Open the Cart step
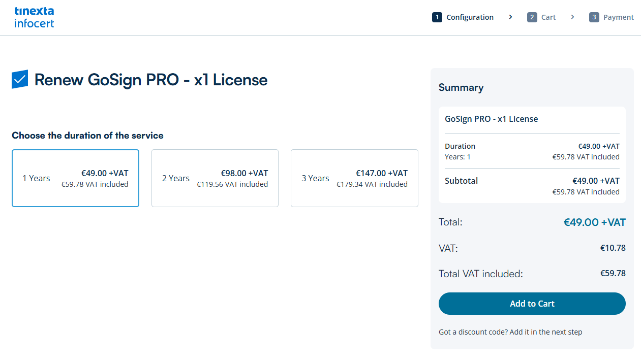Viewport: 641px width, 364px height. tap(548, 17)
